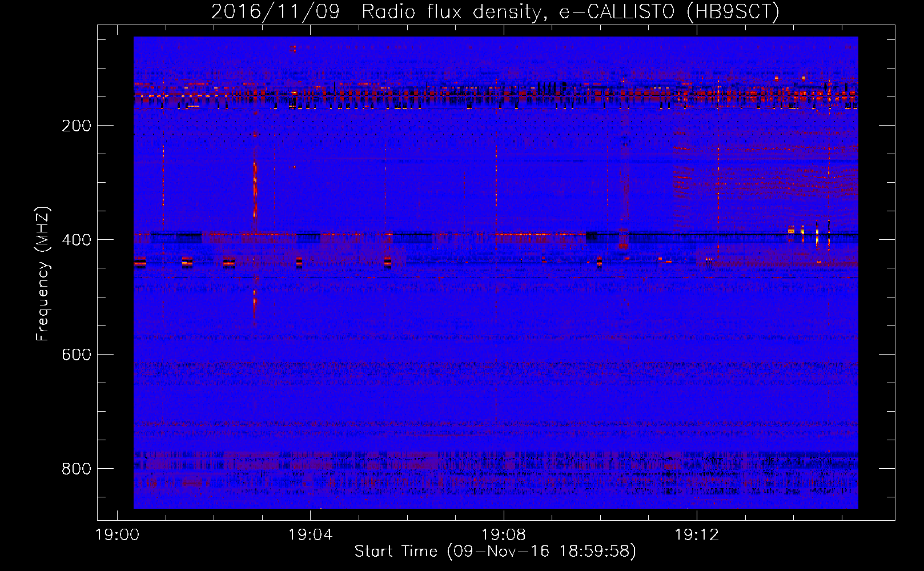Click the plot title text e-CALLISTO (HB9SCT)

[669, 11]
